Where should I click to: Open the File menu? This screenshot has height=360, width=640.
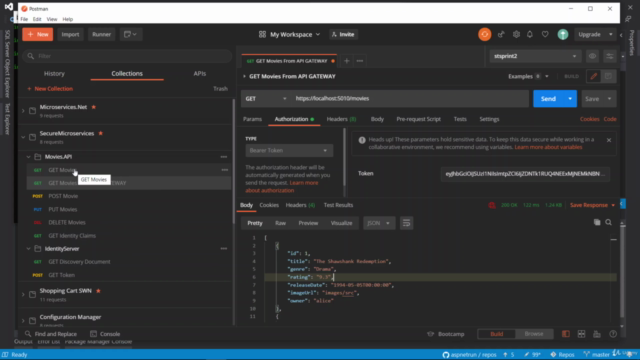pyautogui.click(x=24, y=19)
